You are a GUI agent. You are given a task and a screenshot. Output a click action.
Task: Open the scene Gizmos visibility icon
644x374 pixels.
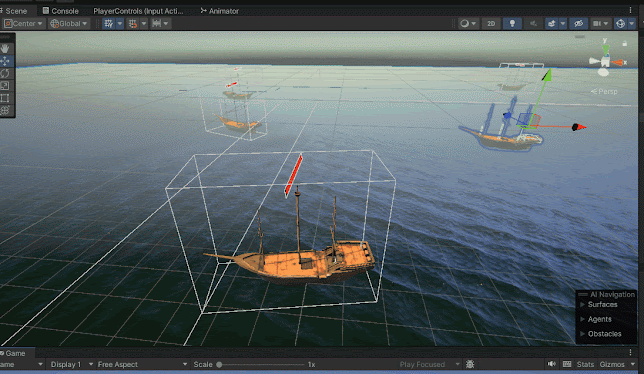coord(620,23)
